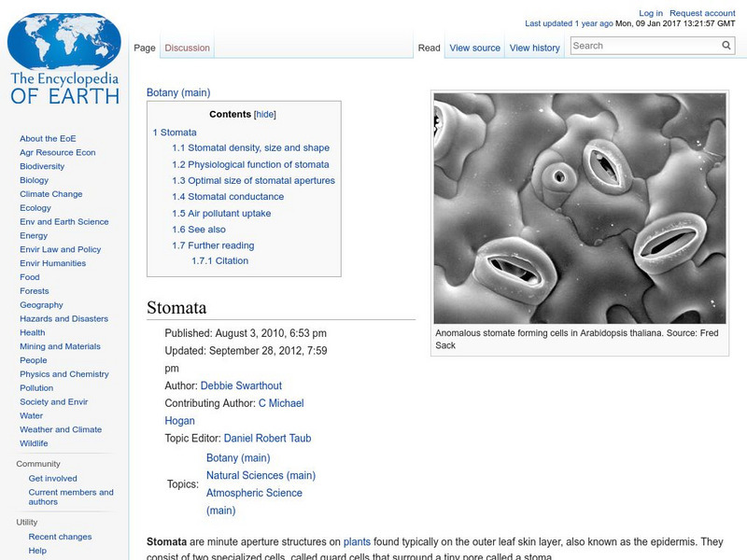Jump to 1.7.1 Citation

click(219, 261)
